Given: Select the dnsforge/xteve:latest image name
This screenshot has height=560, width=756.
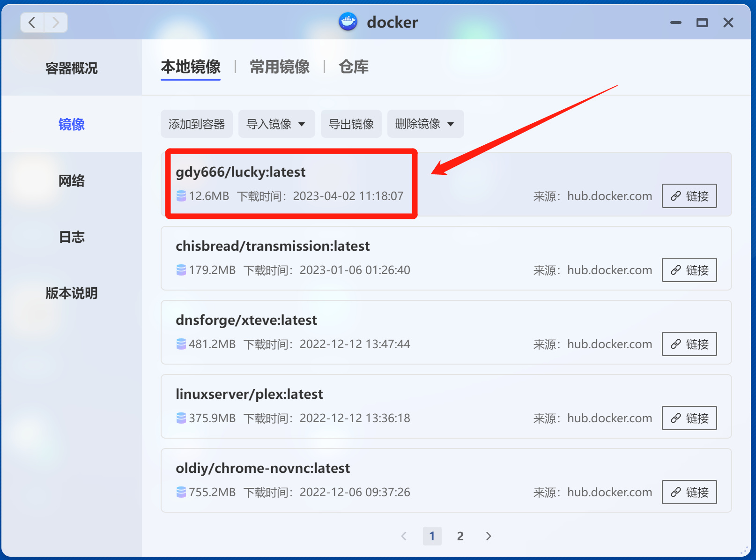Looking at the screenshot, I should pyautogui.click(x=246, y=320).
